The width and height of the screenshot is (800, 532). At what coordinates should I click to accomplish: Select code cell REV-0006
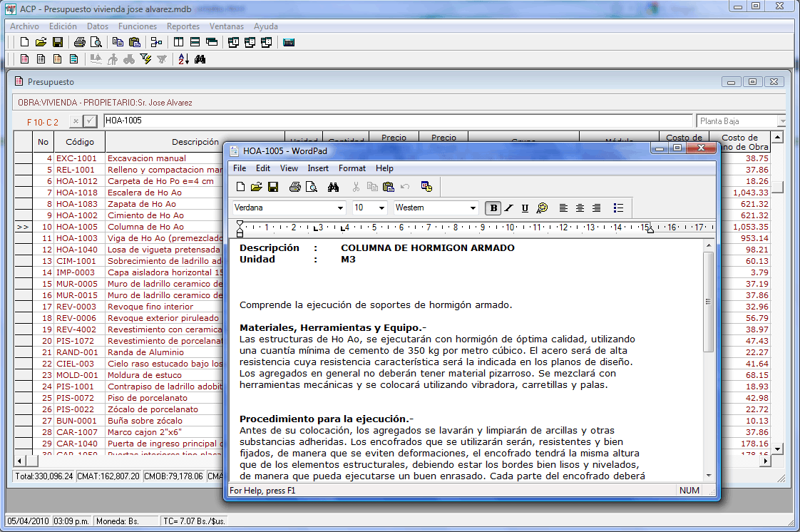click(x=80, y=318)
